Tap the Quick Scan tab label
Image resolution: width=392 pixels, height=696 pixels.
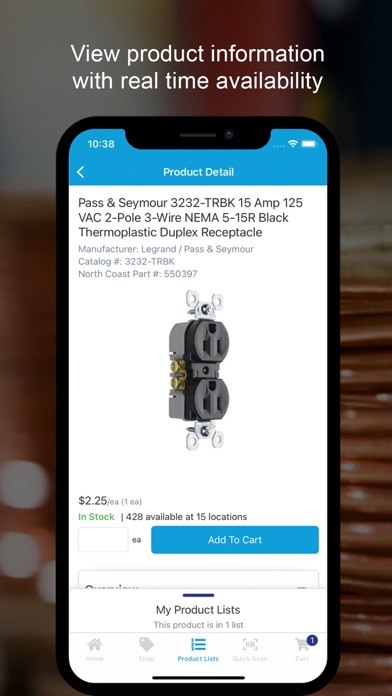pos(250,659)
